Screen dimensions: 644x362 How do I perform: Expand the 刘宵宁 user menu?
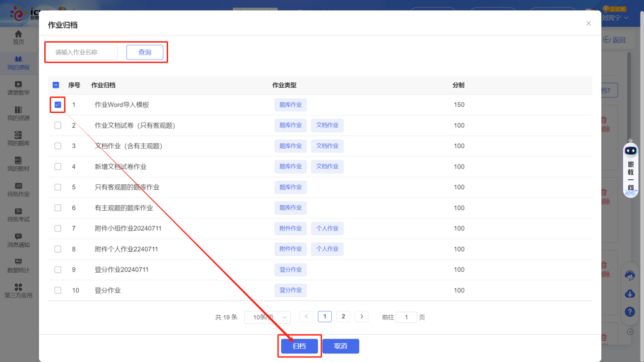tap(615, 18)
